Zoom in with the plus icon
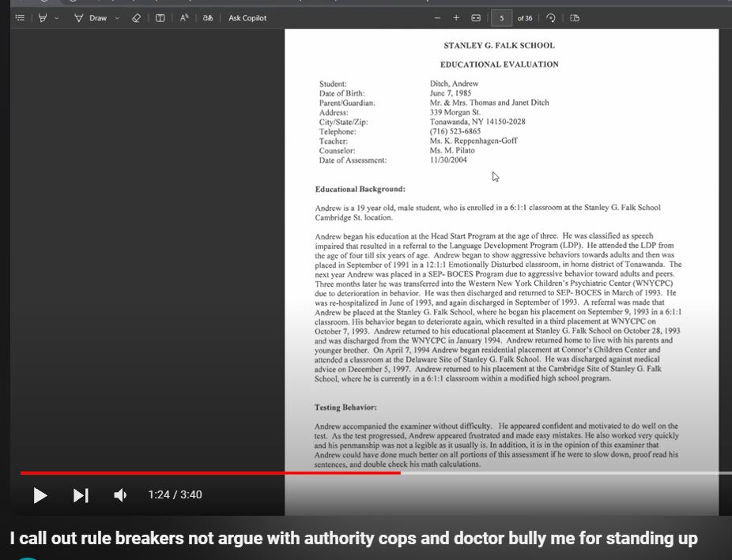 [x=456, y=17]
